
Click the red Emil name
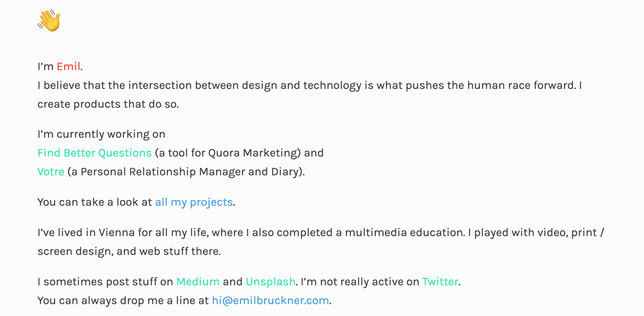click(68, 66)
